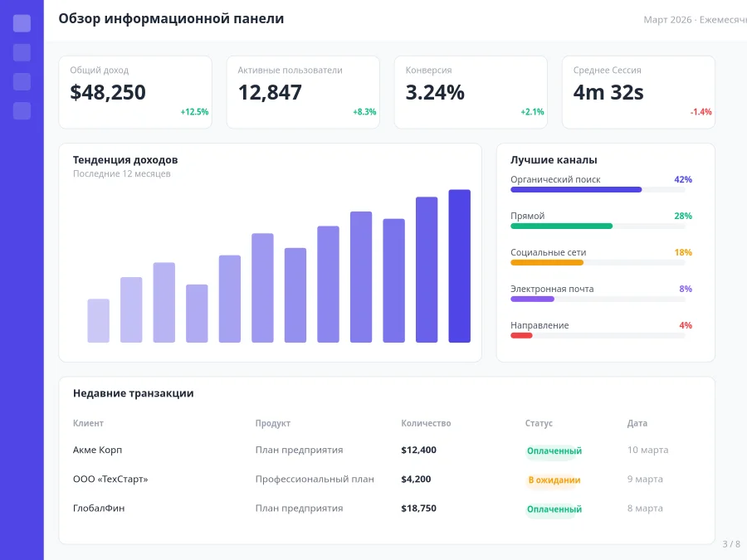Open the third sidebar icon from top
The height and width of the screenshot is (560, 747).
coord(22,81)
